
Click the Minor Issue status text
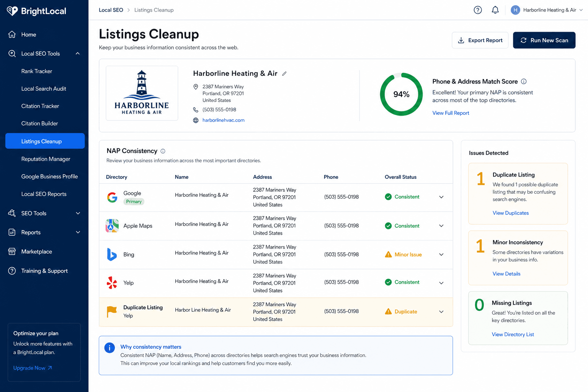coord(408,255)
